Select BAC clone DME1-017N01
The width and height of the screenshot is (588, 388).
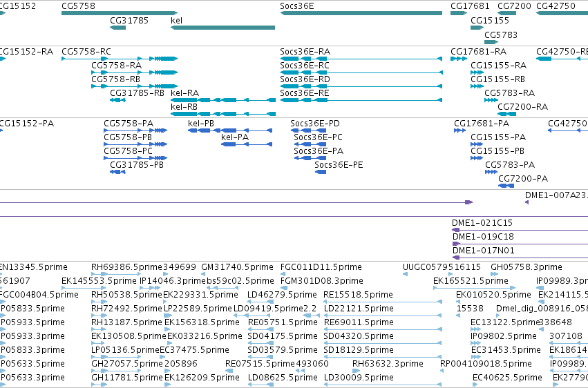(520, 258)
